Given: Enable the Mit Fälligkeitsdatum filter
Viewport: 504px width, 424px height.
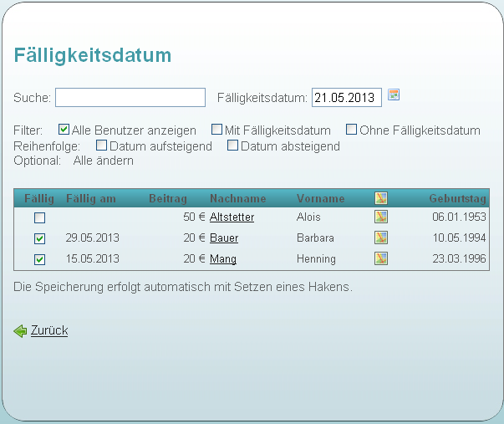Looking at the screenshot, I should [x=216, y=130].
